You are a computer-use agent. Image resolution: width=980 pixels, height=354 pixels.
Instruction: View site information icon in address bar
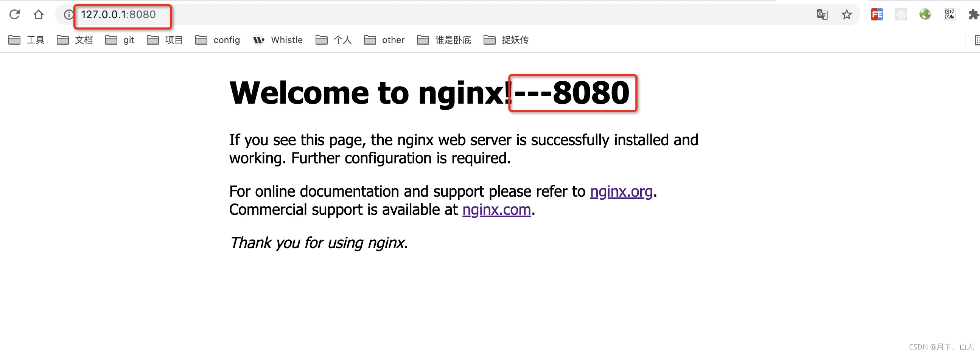pos(68,14)
